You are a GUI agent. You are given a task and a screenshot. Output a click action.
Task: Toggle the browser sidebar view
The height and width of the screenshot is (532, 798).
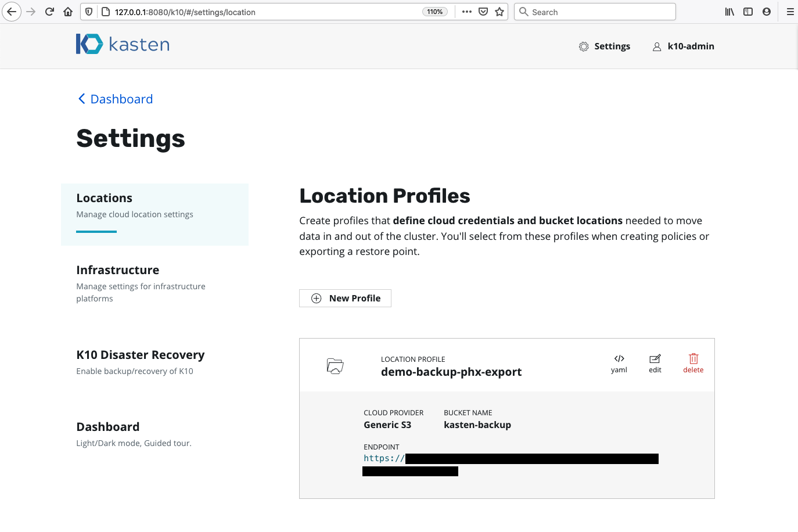tap(747, 12)
